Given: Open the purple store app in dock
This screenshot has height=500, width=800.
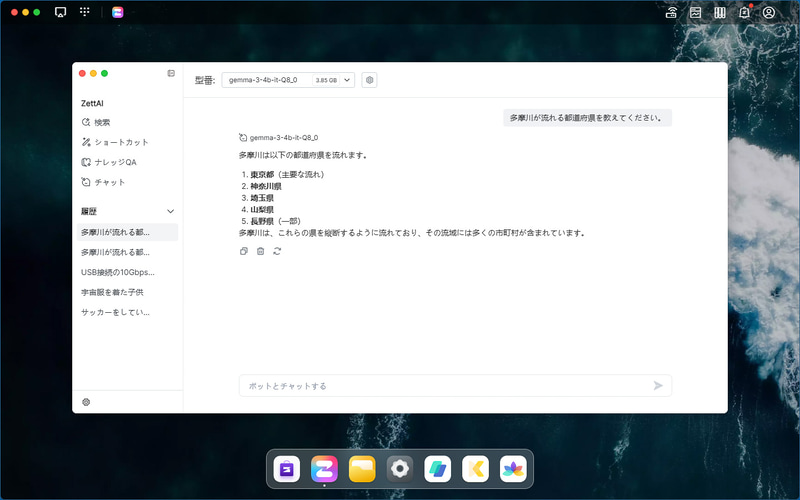Looking at the screenshot, I should [x=287, y=469].
